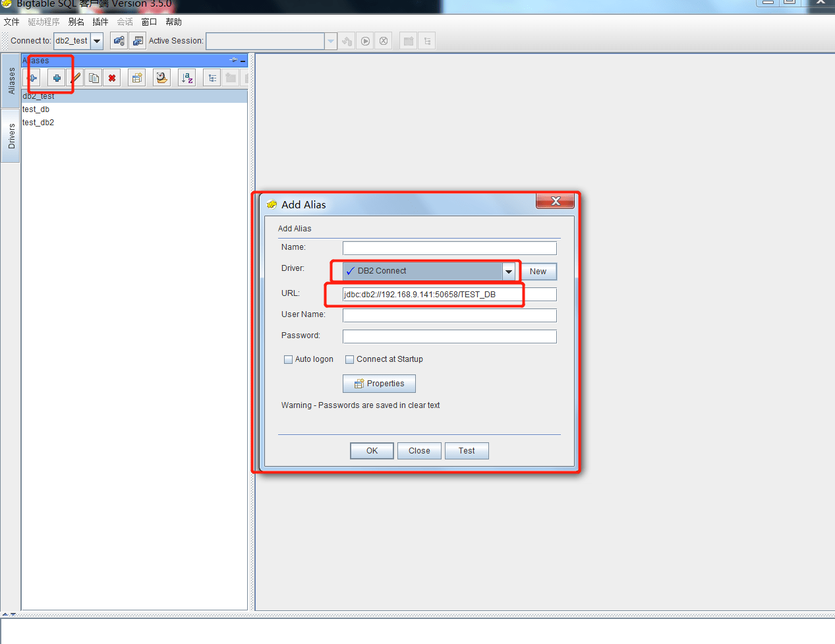This screenshot has width=835, height=644.
Task: Pin the Aliases panel using pin icon
Action: [233, 60]
